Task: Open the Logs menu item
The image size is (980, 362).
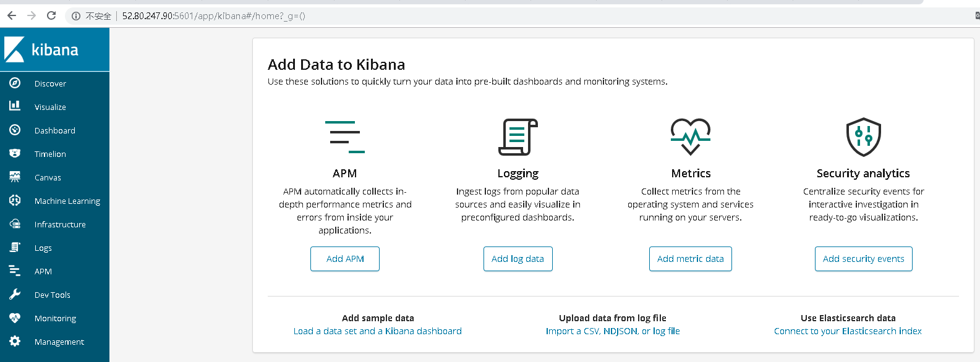Action: (x=43, y=248)
